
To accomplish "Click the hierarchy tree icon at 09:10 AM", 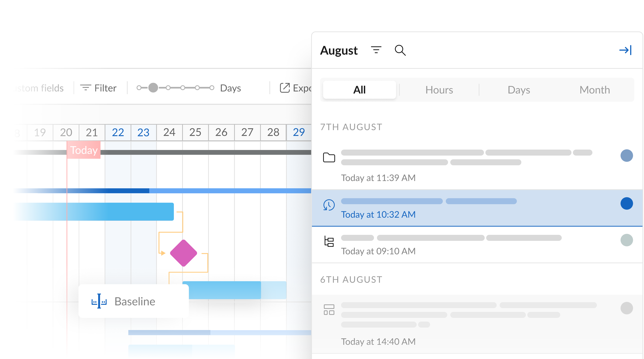I will pyautogui.click(x=329, y=242).
